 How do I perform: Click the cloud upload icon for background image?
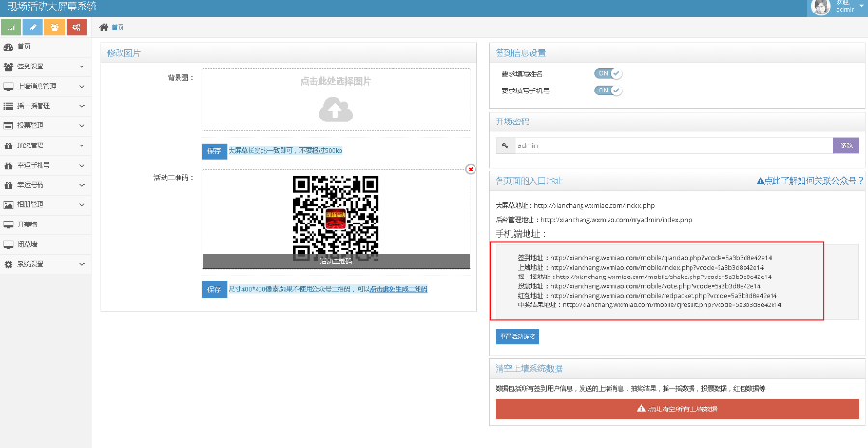[x=336, y=110]
